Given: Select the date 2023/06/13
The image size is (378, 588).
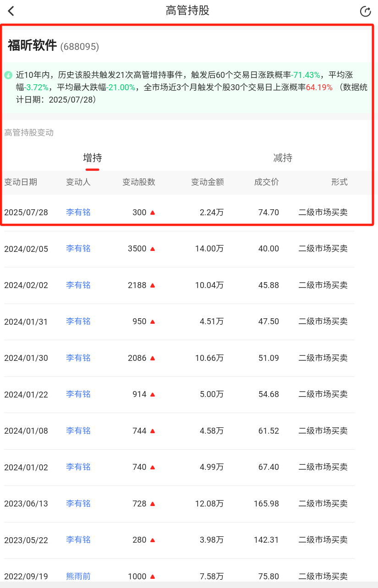Looking at the screenshot, I should (26, 504).
